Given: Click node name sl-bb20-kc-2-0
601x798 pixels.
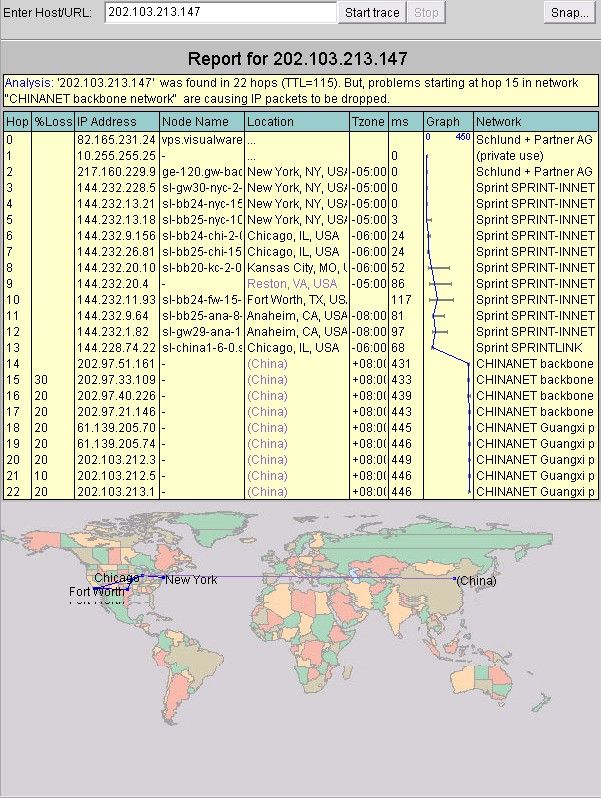Looking at the screenshot, I should click(x=202, y=268).
